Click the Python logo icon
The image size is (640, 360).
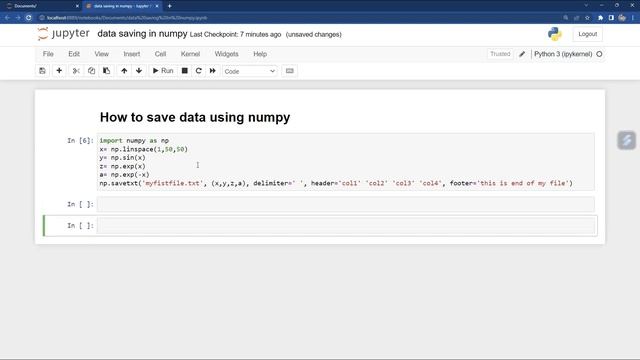tap(555, 34)
